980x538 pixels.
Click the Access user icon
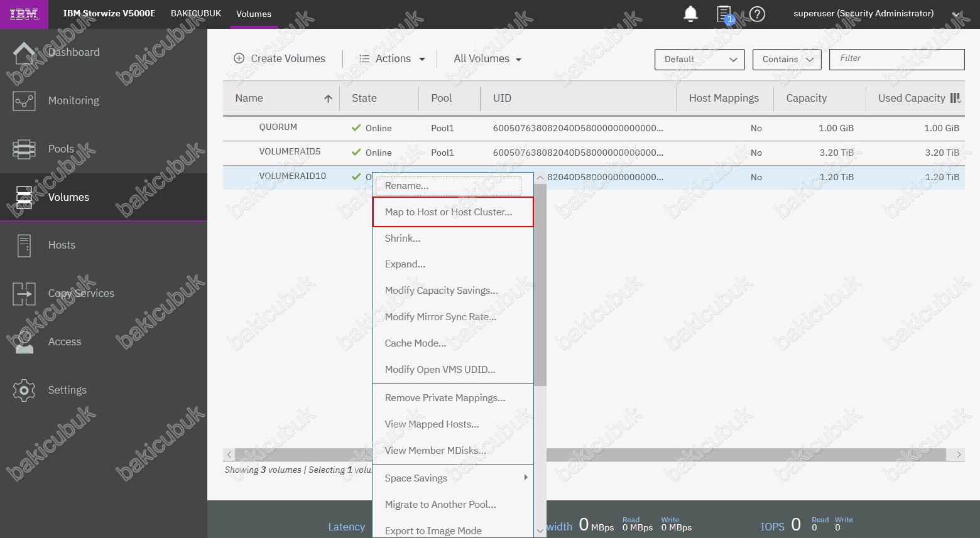coord(24,342)
